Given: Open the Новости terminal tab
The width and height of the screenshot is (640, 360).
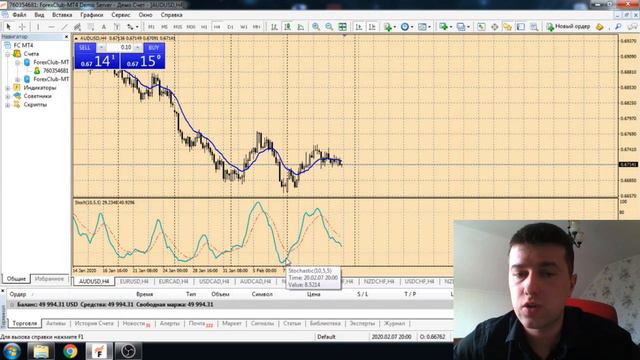Looking at the screenshot, I should [x=136, y=323].
